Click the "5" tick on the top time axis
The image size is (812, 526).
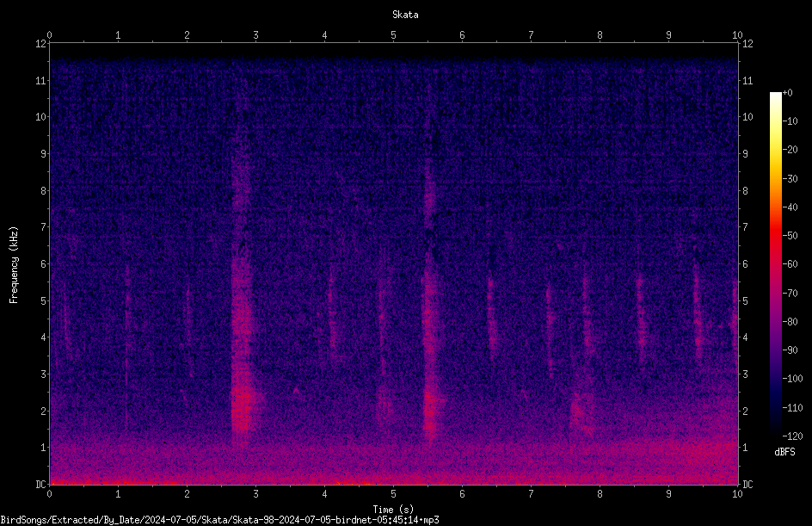pyautogui.click(x=394, y=34)
